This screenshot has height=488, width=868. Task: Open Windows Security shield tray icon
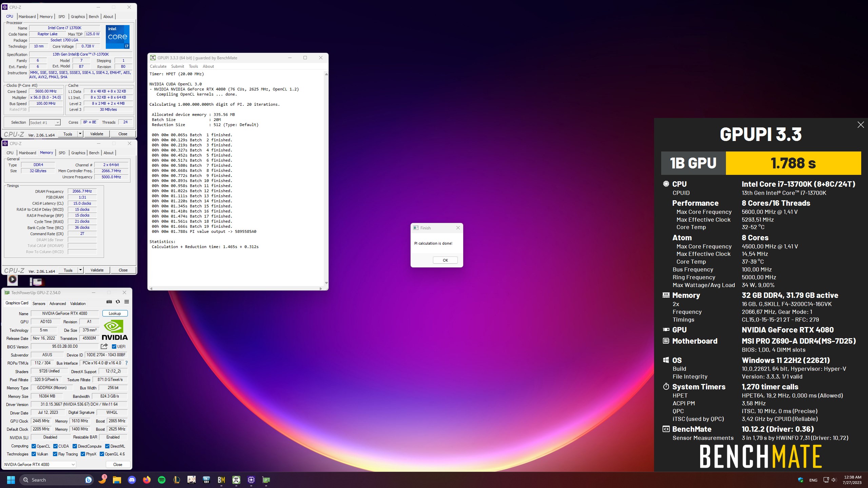(801, 480)
